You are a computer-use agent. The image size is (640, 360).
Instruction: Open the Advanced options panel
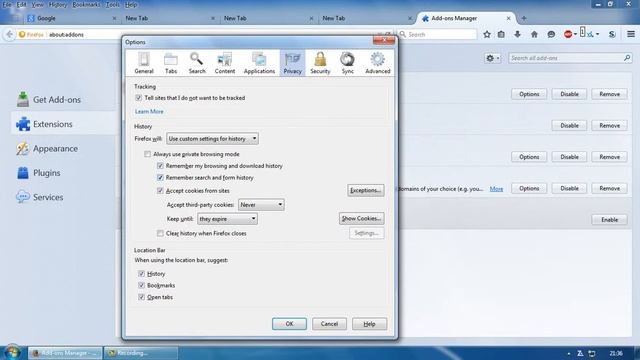pos(378,63)
